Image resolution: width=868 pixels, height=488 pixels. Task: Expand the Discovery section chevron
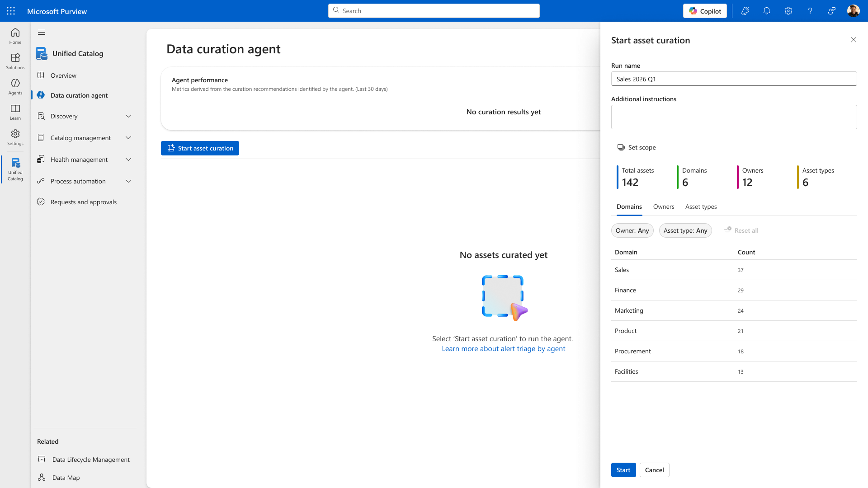(x=128, y=116)
